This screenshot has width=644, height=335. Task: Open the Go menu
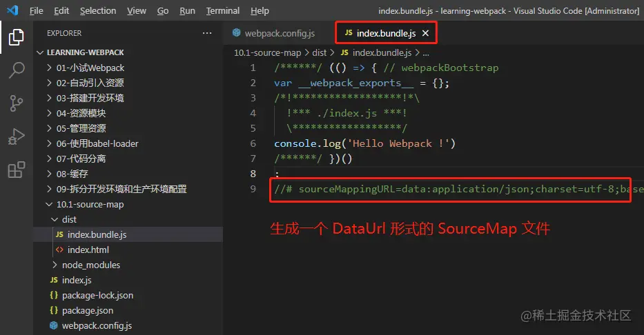pos(163,10)
